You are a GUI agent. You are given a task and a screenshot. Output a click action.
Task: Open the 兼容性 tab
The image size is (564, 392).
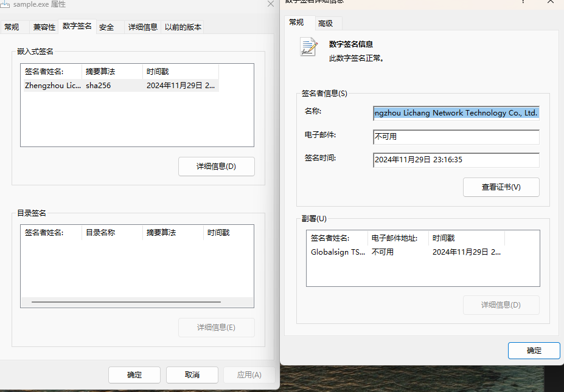[44, 27]
